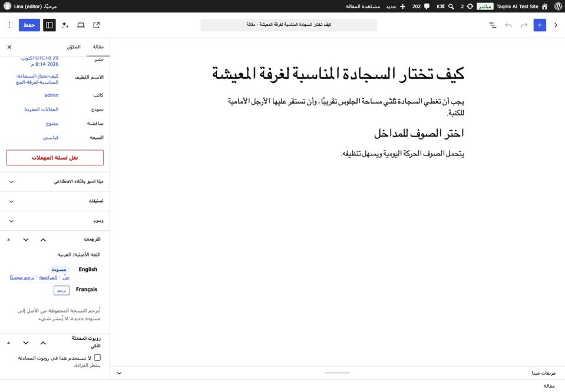Redo the last change
Image resolution: width=565 pixels, height=392 pixels.
tap(524, 25)
